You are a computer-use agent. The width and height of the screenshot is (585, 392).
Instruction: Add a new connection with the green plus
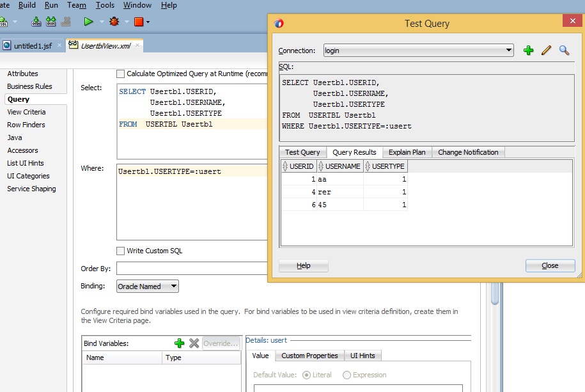click(528, 51)
